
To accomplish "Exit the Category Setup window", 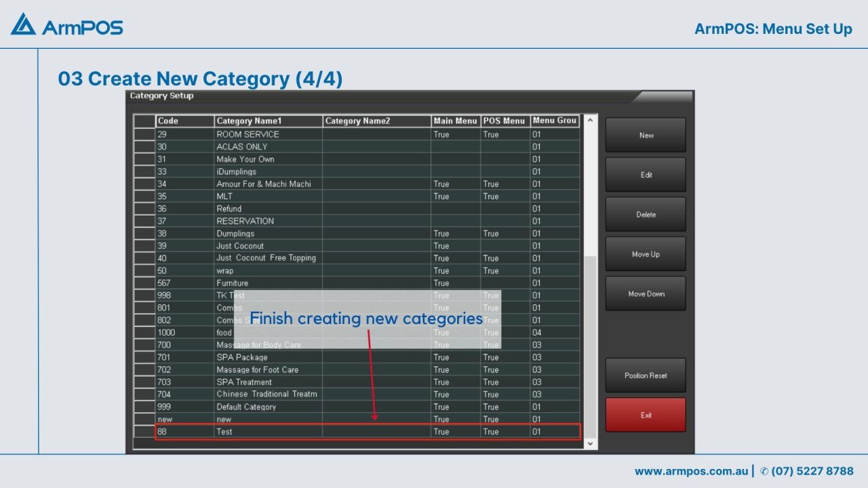I will point(645,415).
